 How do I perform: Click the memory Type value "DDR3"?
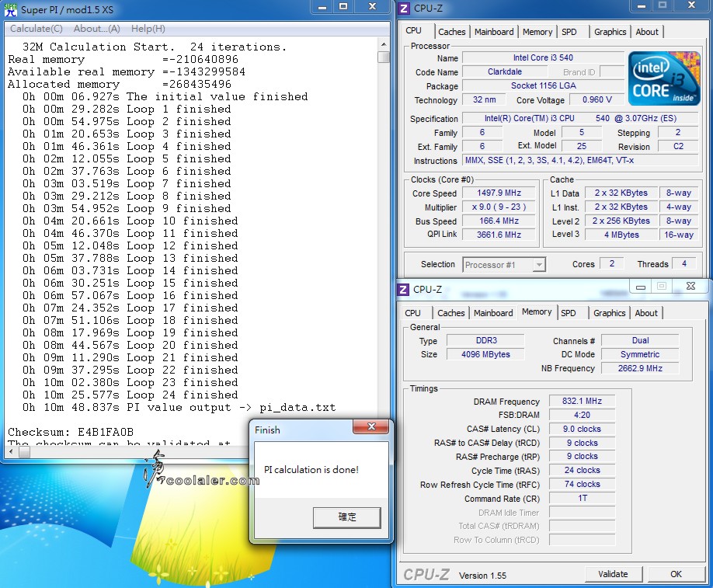(x=485, y=340)
